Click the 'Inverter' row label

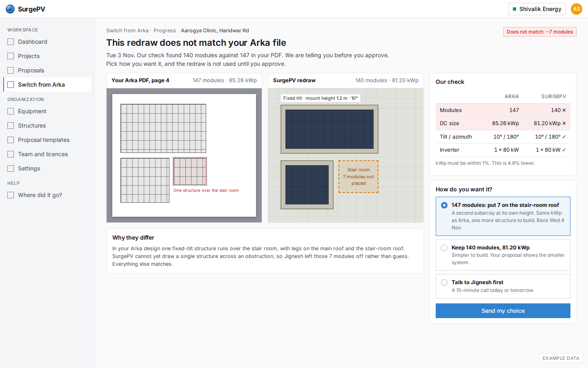click(x=450, y=150)
